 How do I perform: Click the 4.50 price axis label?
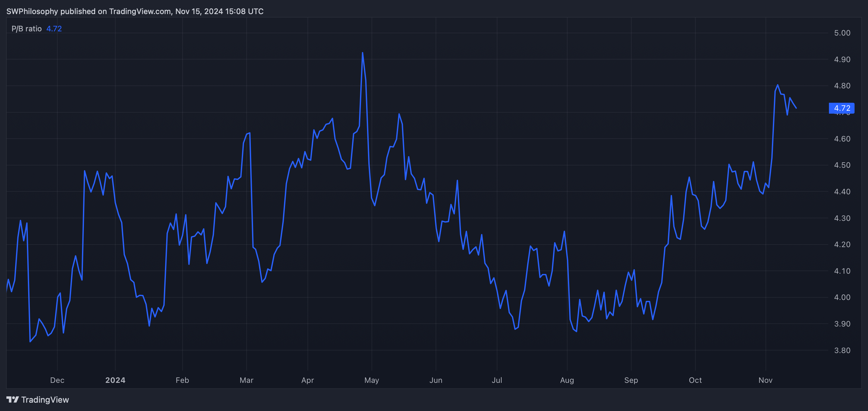pyautogui.click(x=842, y=165)
